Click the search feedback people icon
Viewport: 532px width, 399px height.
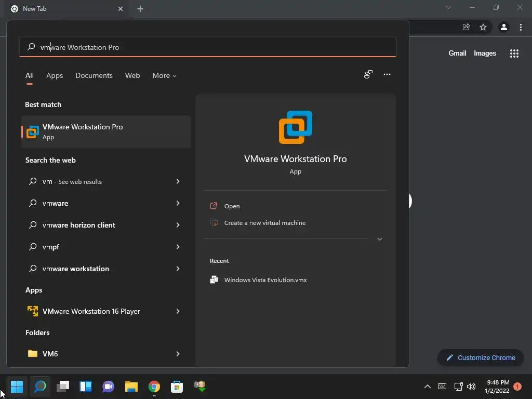(x=368, y=74)
